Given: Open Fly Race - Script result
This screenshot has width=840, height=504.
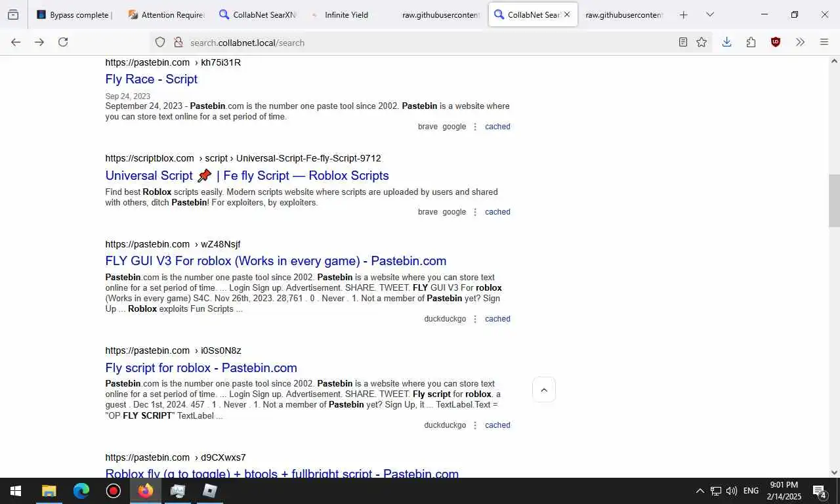Looking at the screenshot, I should click(151, 79).
